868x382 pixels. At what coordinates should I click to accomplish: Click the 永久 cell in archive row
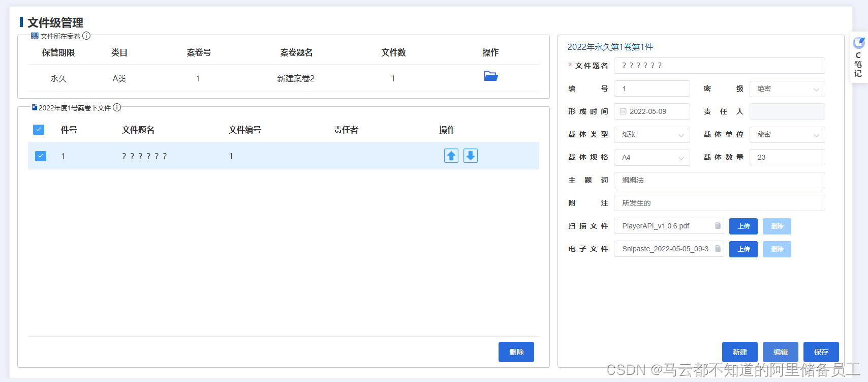(58, 78)
